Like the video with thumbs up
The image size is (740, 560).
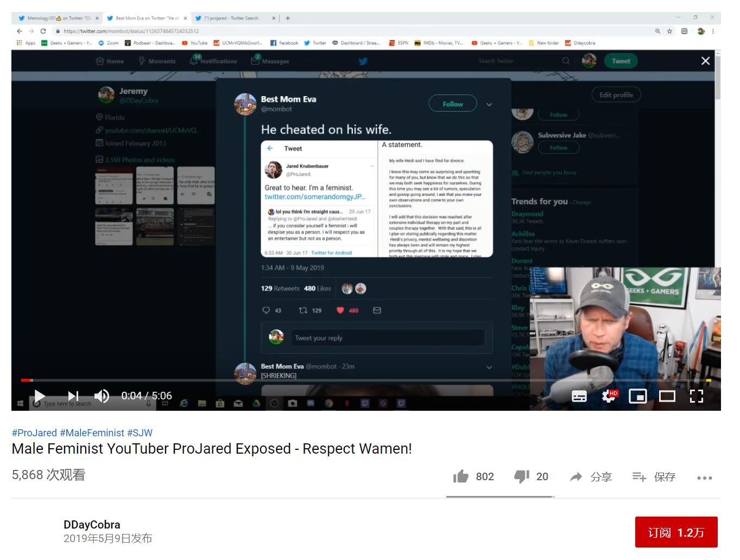coord(473,476)
